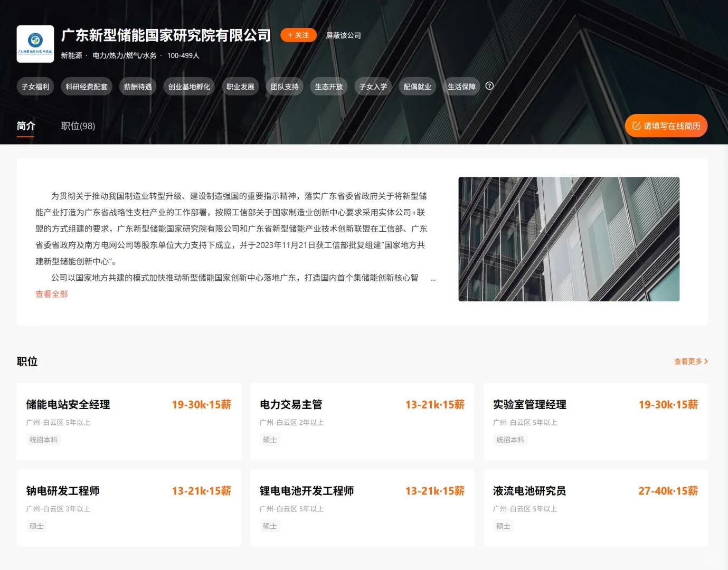Select the 子女入学 benefit tag

(x=373, y=87)
